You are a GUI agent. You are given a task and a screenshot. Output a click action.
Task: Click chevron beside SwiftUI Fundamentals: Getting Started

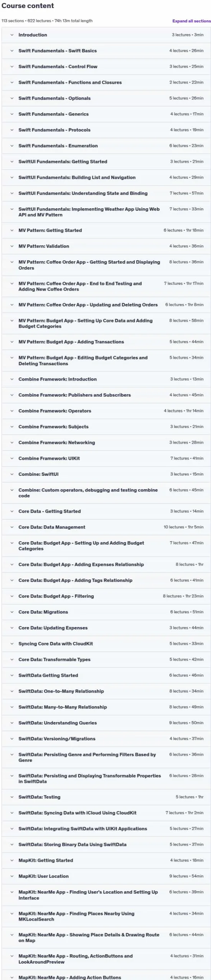click(x=12, y=162)
